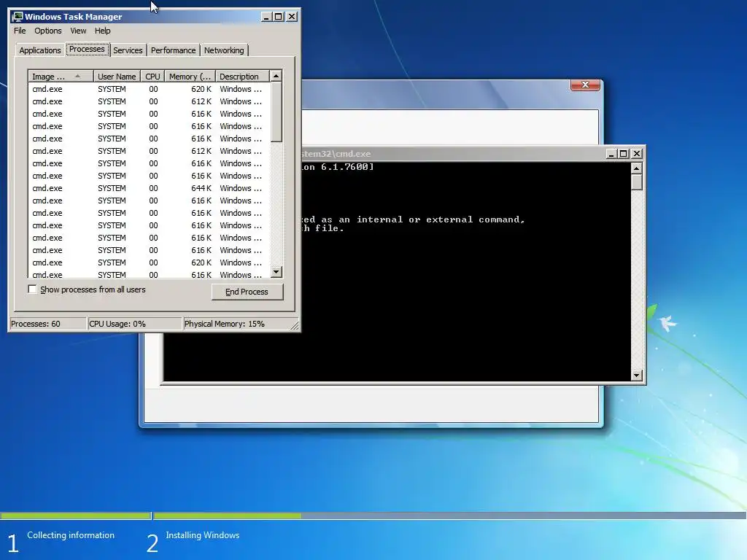
Task: Click the Processes: 60 status bar entry
Action: 47,324
